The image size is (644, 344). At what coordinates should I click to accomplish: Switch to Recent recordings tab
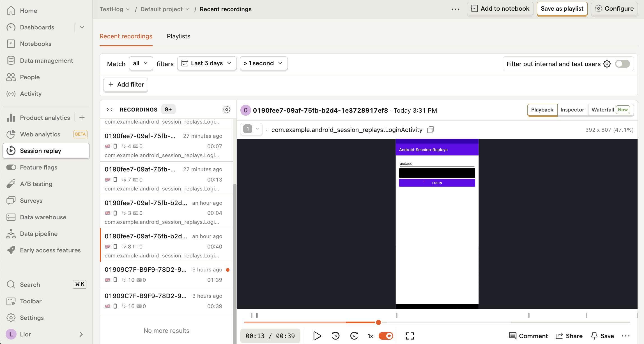(x=126, y=36)
